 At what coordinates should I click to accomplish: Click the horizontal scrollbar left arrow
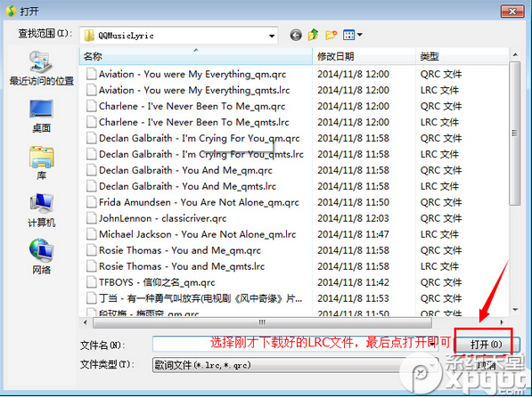coord(85,322)
